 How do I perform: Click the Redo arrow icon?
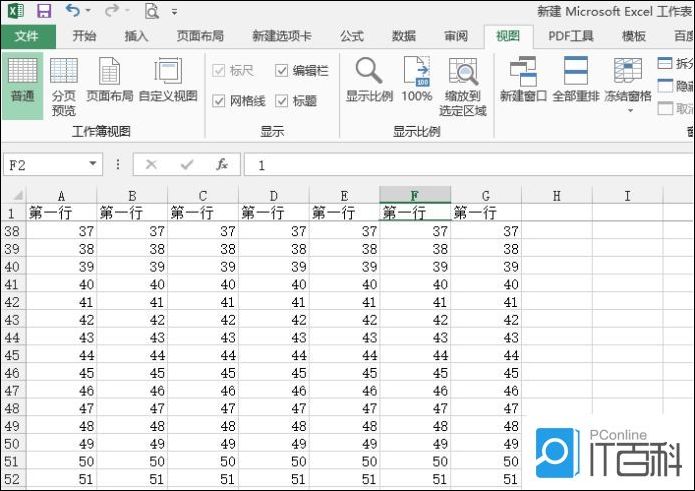click(112, 10)
